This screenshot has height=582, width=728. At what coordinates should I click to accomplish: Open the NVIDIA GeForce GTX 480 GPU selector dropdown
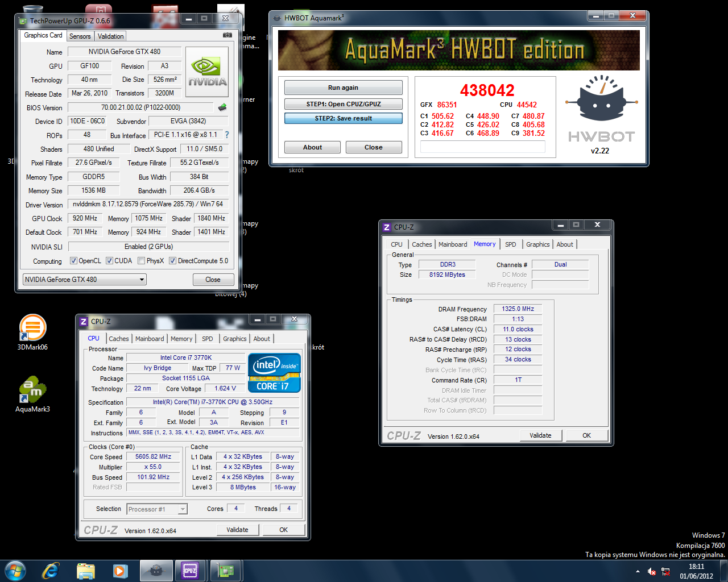(85, 280)
